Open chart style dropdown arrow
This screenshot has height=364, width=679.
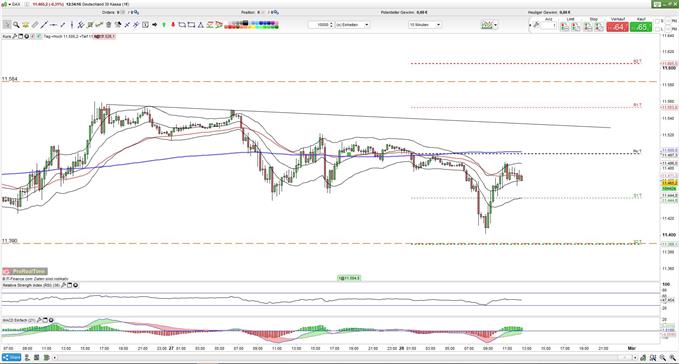(495, 25)
